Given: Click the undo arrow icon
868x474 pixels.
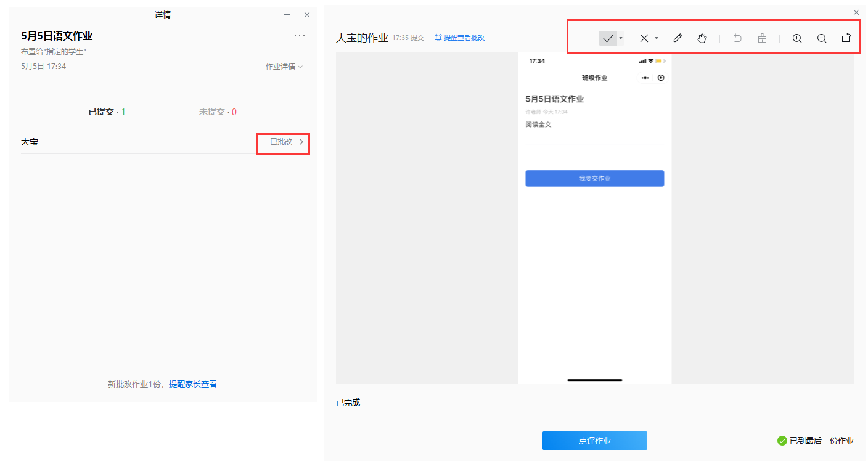Looking at the screenshot, I should pos(737,38).
